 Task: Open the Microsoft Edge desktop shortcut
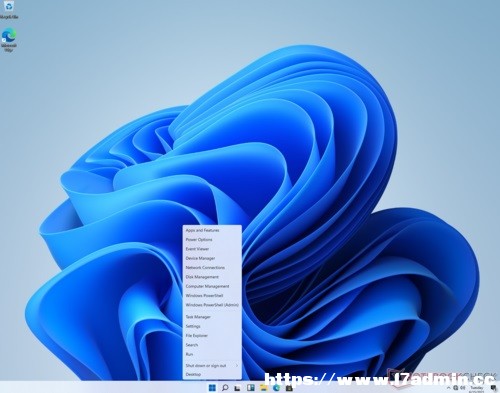tap(9, 39)
